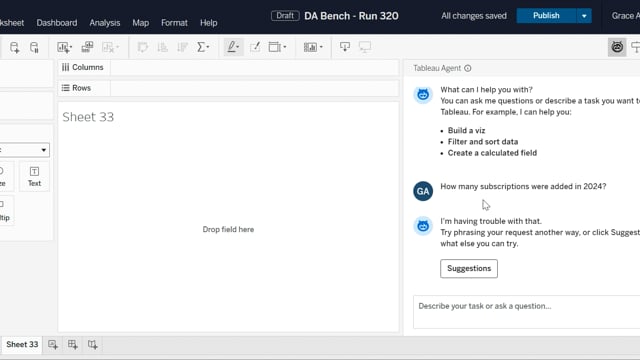Add a new dashboard from bottom bar
This screenshot has width=640, height=360.
tap(73, 345)
